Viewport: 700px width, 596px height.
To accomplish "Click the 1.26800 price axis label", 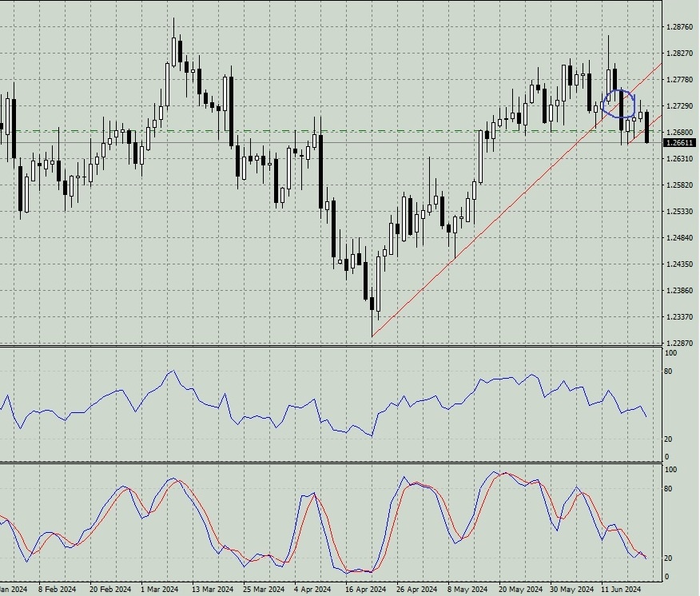I will 680,133.
